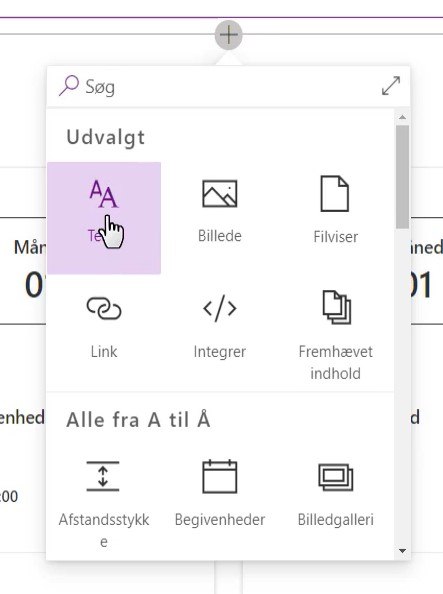The height and width of the screenshot is (594, 443).
Task: Choose the Billedgalleri gallery icon
Action: click(x=336, y=477)
